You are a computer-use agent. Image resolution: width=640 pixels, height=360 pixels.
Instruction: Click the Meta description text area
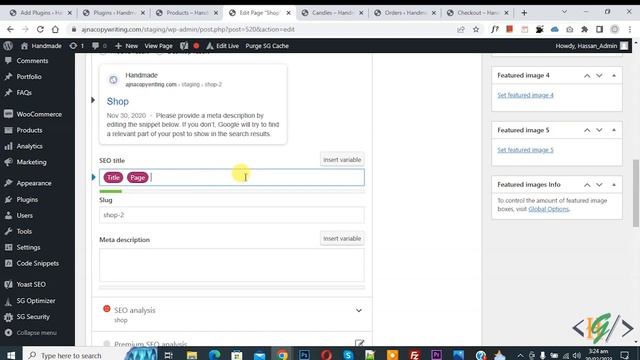click(232, 265)
